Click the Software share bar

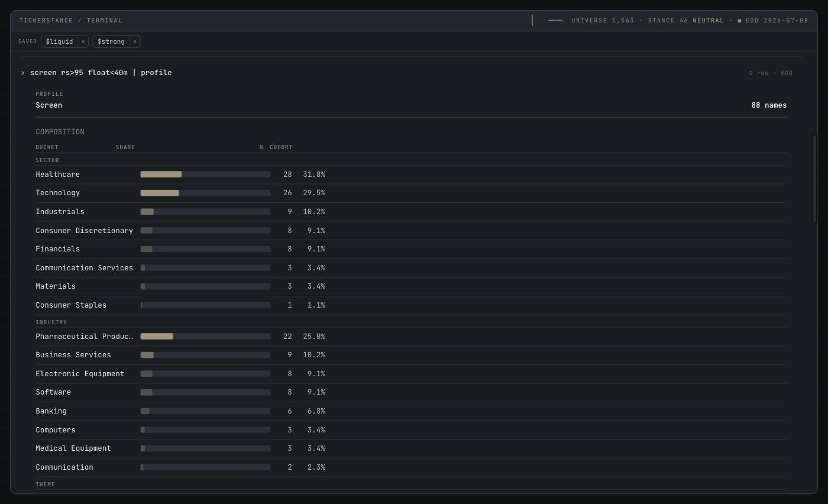(205, 392)
